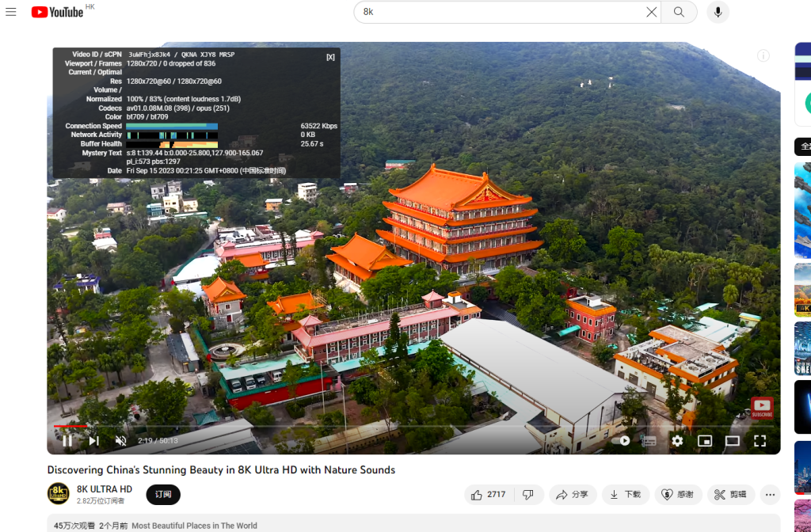Viewport: 811px width, 532px height.
Task: Dislike the video with thumbs down
Action: point(528,495)
